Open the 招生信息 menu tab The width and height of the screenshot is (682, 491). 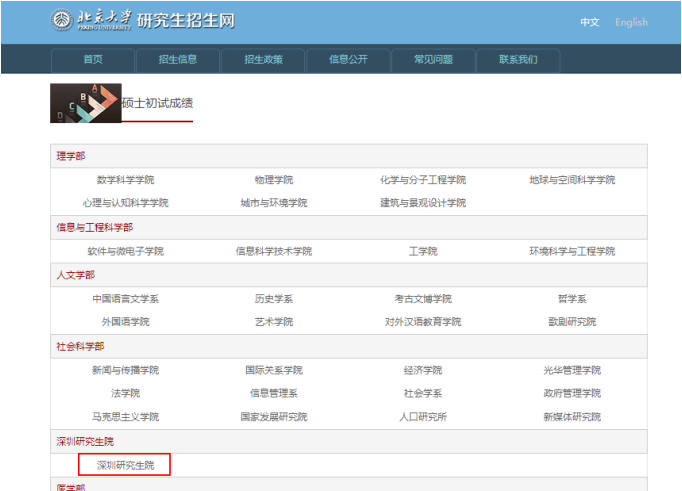point(178,60)
